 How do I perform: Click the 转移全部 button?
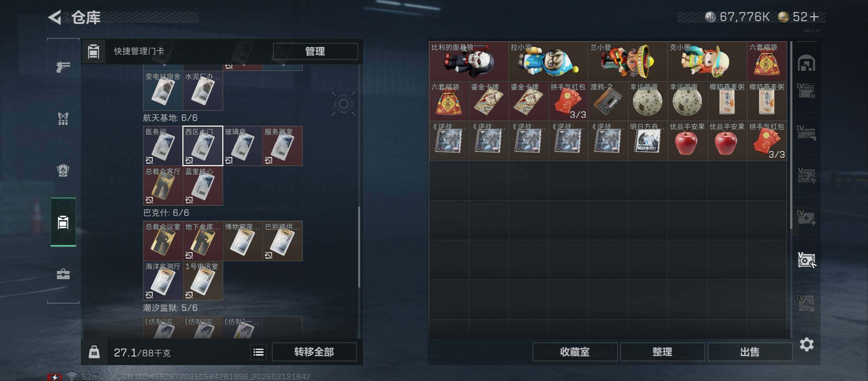(x=314, y=352)
